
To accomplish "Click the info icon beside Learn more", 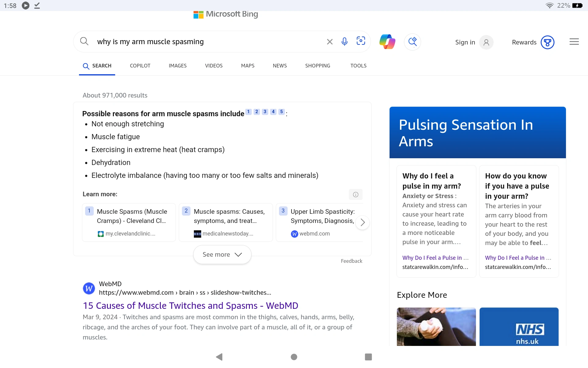I will [x=356, y=194].
